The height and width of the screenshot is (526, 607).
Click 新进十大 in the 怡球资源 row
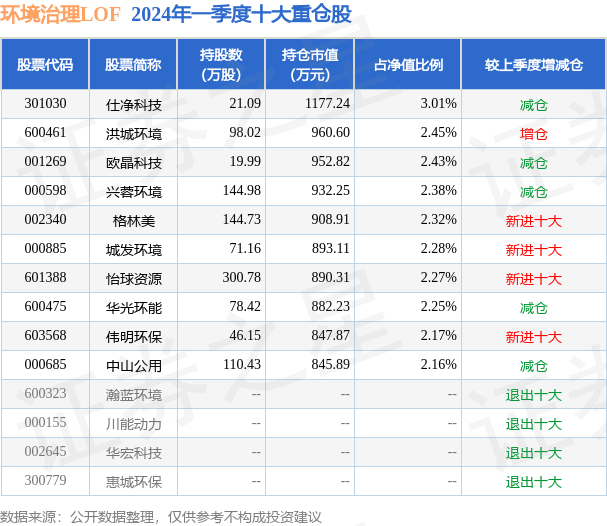coord(533,279)
